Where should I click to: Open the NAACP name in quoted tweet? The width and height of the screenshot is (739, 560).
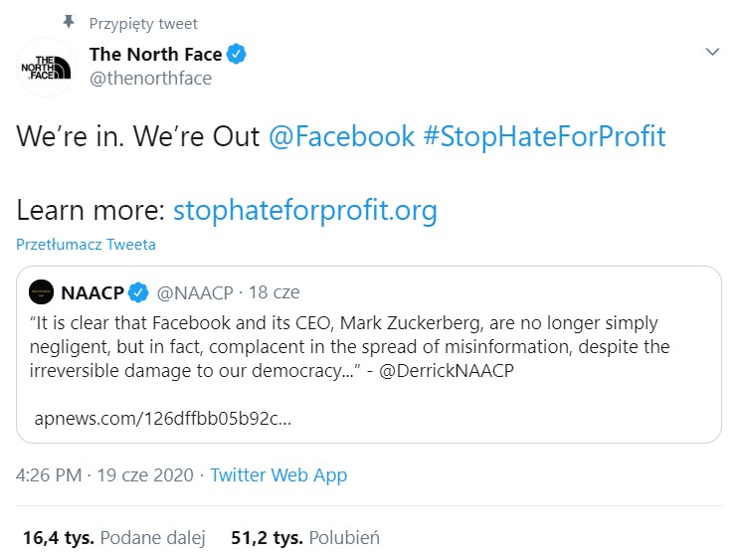pyautogui.click(x=92, y=292)
